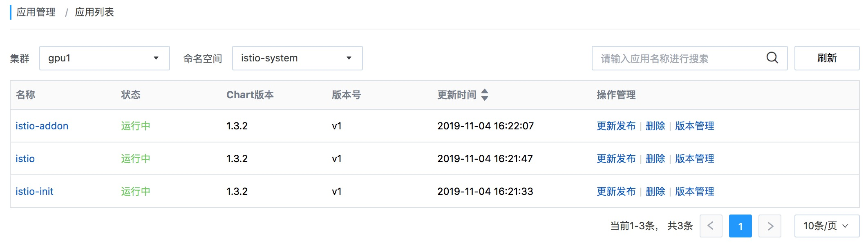Select 应用管理 in the breadcrumb
The width and height of the screenshot is (868, 244).
(x=36, y=12)
